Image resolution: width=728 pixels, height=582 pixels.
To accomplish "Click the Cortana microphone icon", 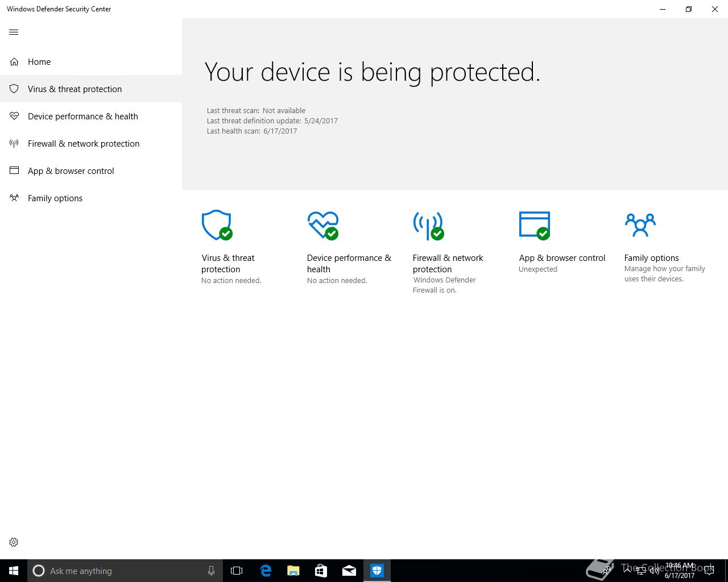I will [x=211, y=571].
